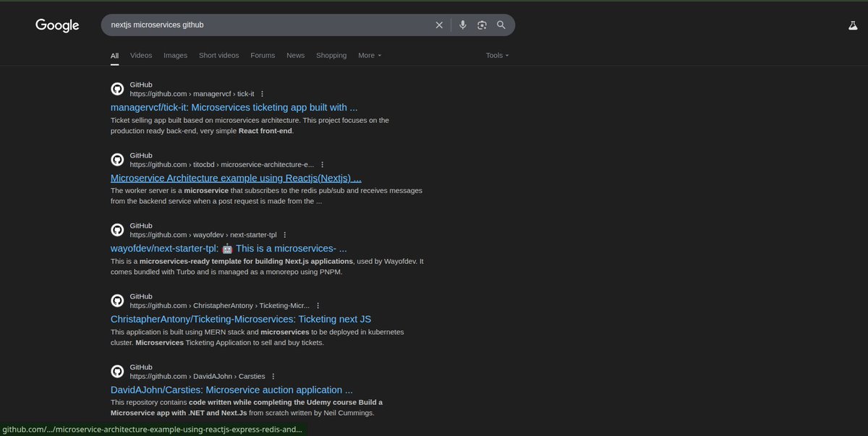
Task: Expand the More search filters dropdown
Action: tap(370, 55)
